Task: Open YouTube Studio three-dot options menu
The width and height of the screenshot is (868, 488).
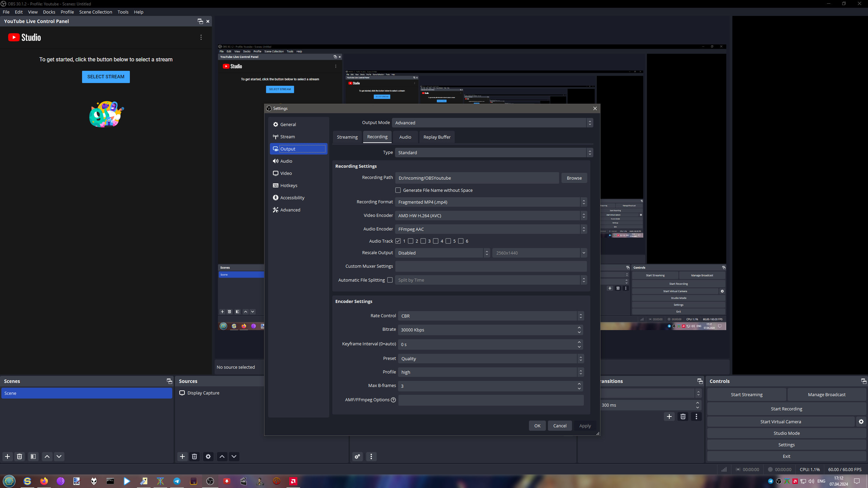Action: [201, 37]
